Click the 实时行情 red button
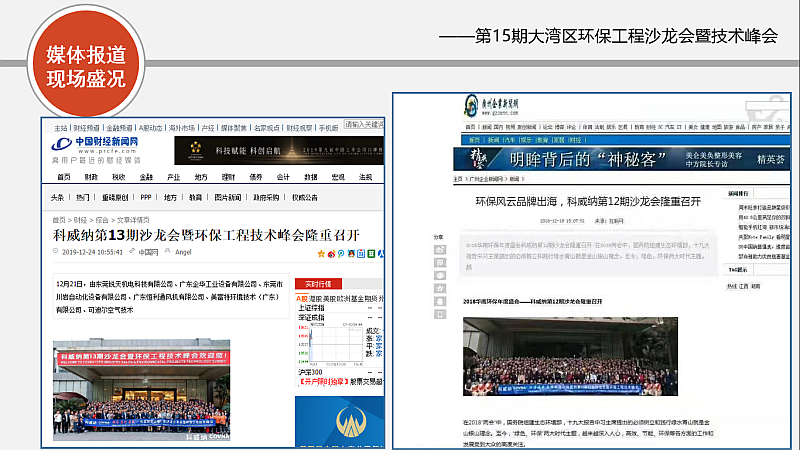 [x=320, y=284]
